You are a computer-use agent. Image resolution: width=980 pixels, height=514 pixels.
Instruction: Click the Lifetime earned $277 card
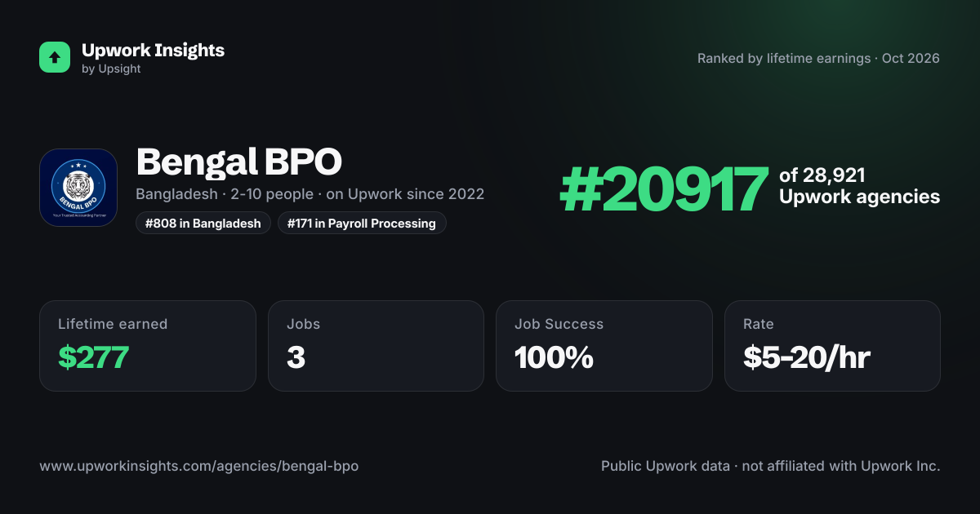click(x=148, y=346)
